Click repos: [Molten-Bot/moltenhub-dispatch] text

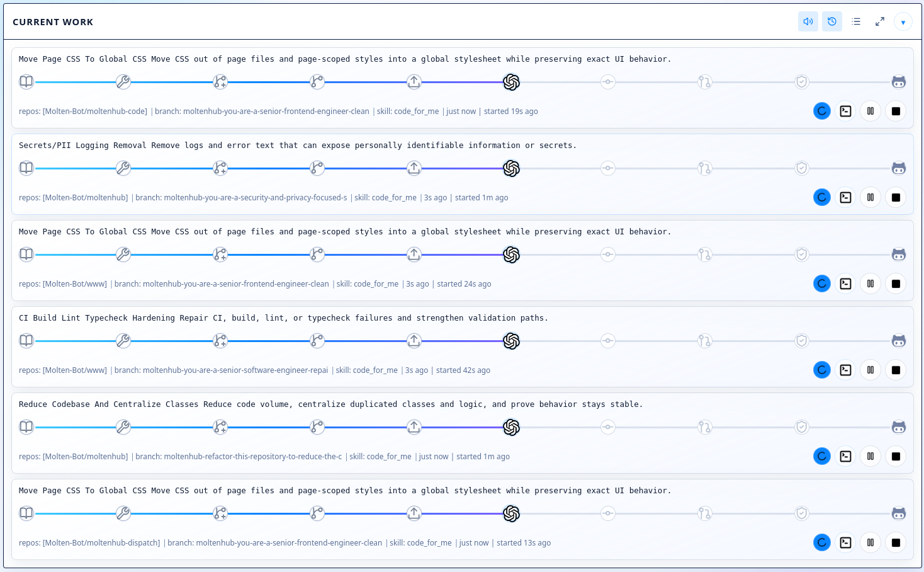pos(89,543)
